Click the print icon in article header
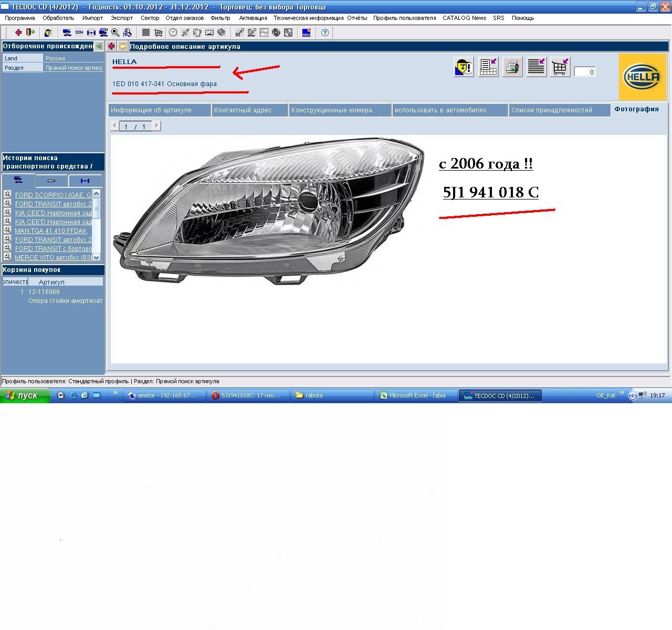 pos(512,67)
